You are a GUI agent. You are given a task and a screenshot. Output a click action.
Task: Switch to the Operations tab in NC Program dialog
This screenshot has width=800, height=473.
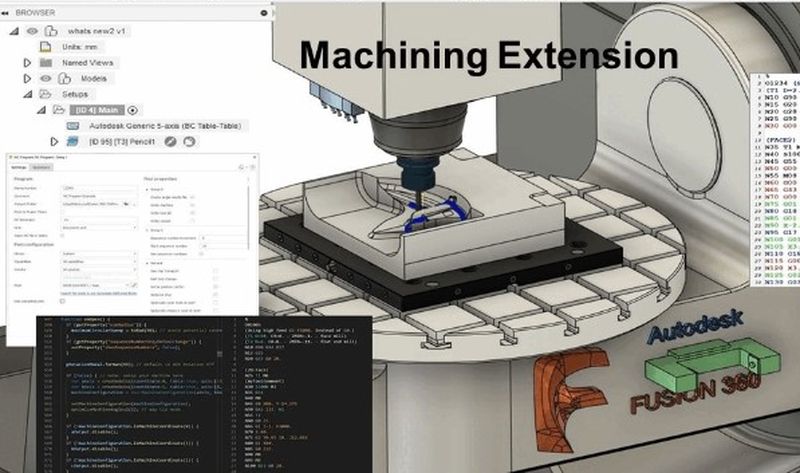click(x=41, y=167)
